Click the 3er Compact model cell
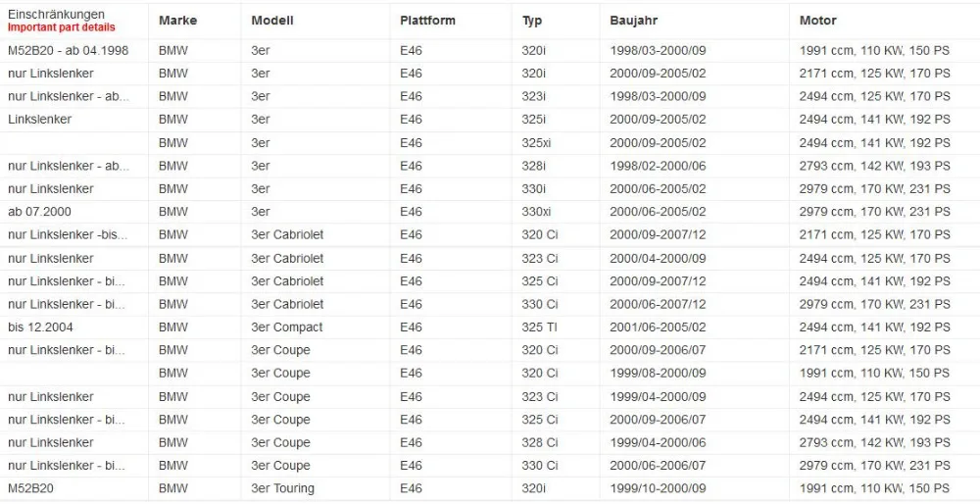980x504 pixels. pyautogui.click(x=287, y=328)
